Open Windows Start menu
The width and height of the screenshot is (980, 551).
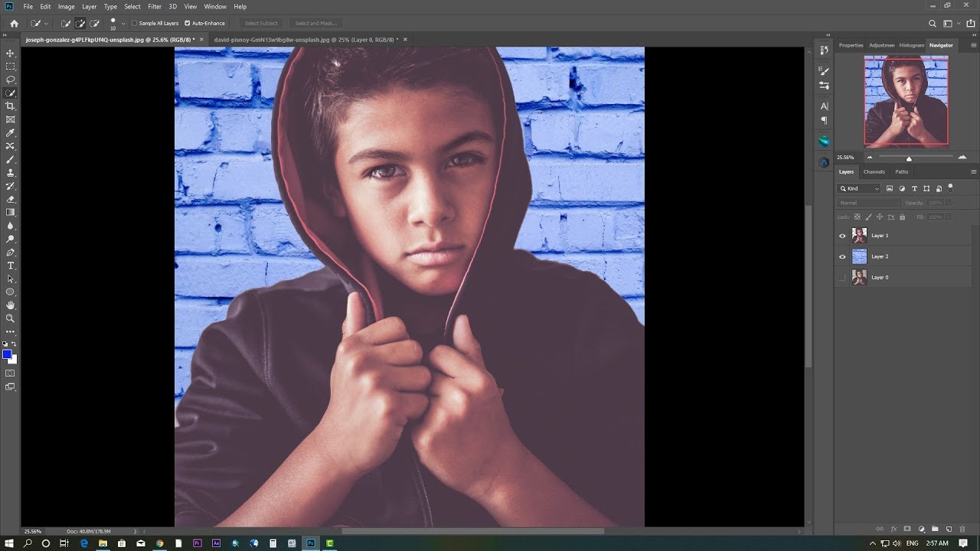(x=9, y=543)
